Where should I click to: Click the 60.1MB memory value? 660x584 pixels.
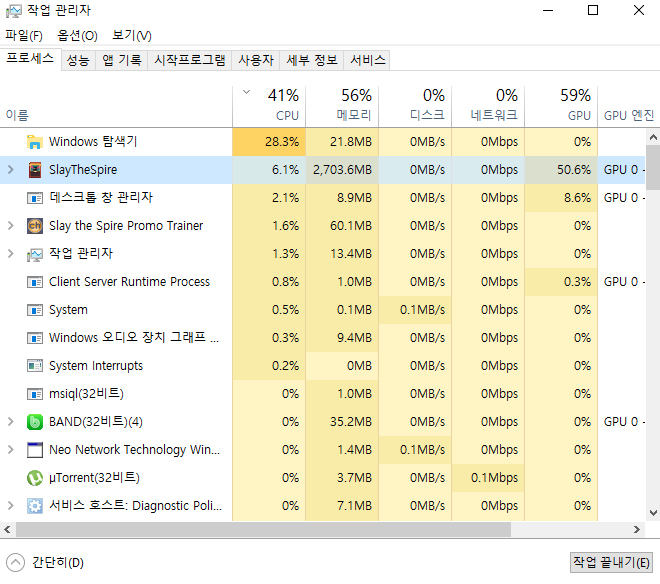(342, 226)
